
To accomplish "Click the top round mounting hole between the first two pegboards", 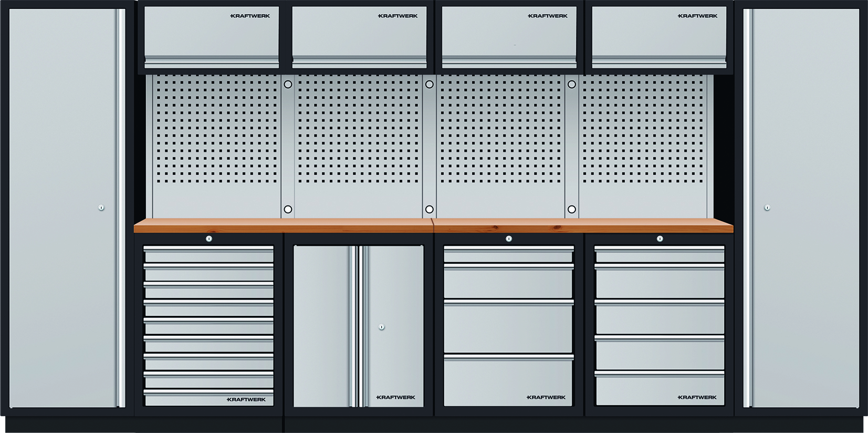I will (x=288, y=84).
